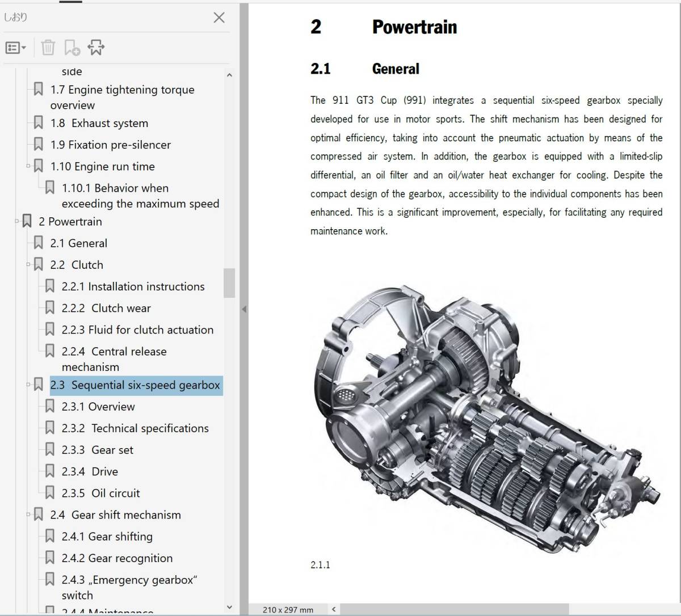Delete the selected bookmark via trash icon
The width and height of the screenshot is (681, 616).
coord(48,48)
